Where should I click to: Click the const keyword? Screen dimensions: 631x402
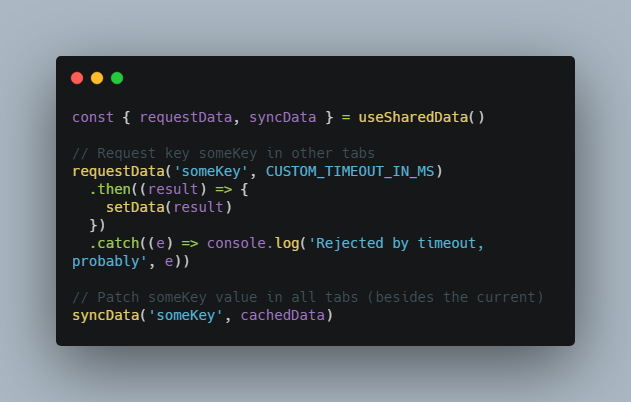[x=92, y=117]
